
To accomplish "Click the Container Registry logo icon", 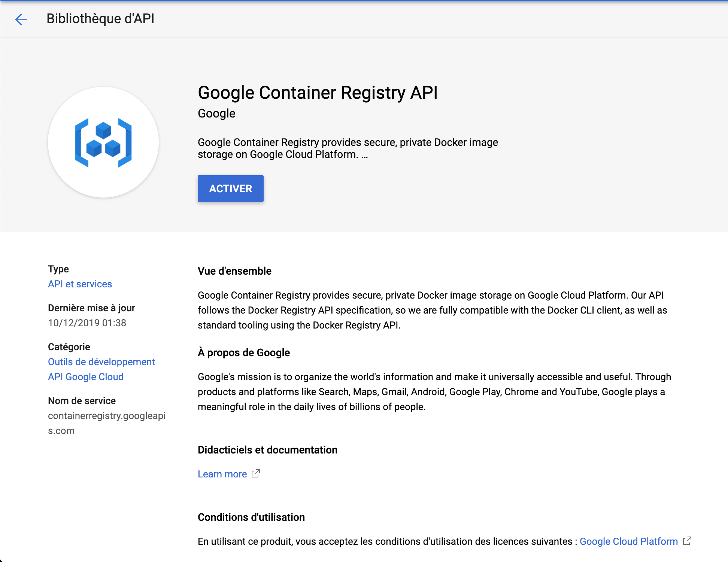I will pos(103,143).
